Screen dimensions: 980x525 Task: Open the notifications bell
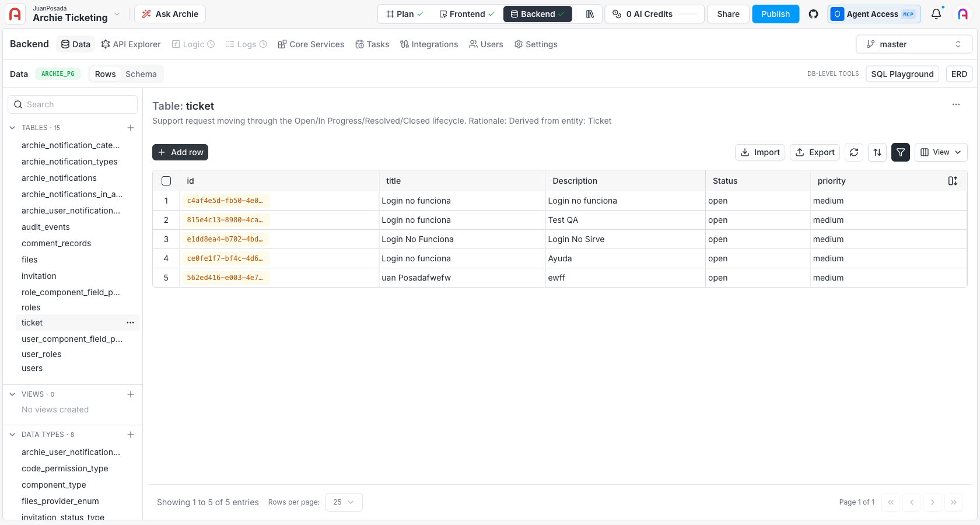click(936, 14)
